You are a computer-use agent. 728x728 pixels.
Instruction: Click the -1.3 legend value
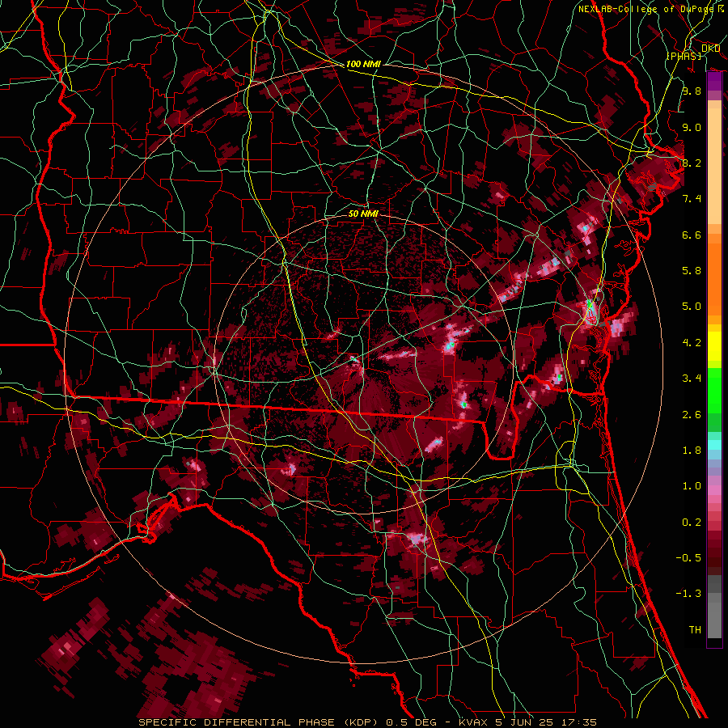(688, 594)
